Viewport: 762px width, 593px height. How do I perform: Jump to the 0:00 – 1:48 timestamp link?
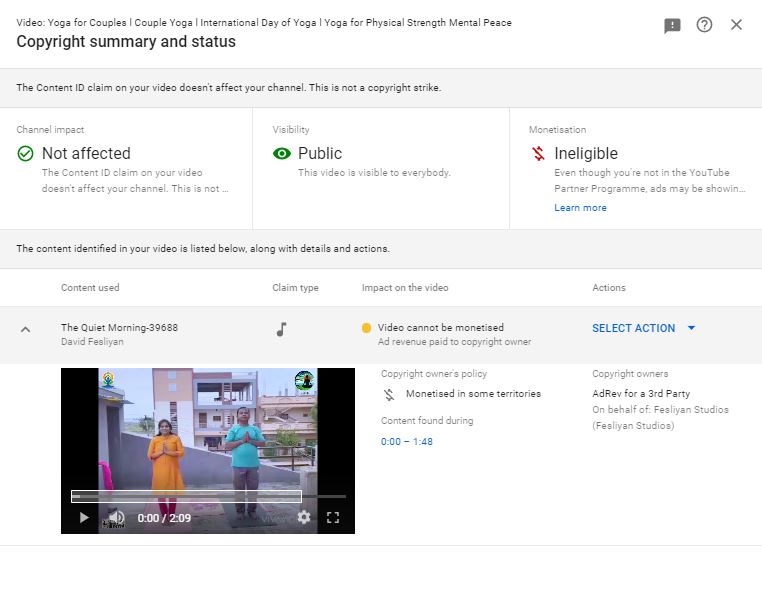pos(407,441)
